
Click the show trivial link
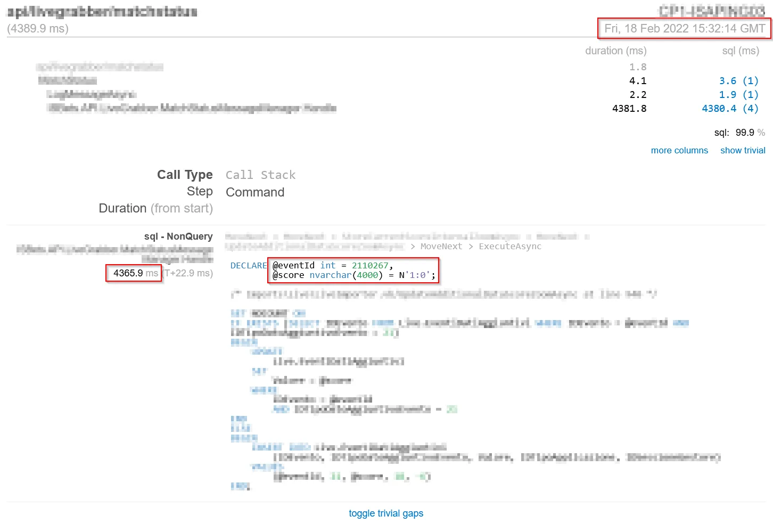(x=743, y=150)
